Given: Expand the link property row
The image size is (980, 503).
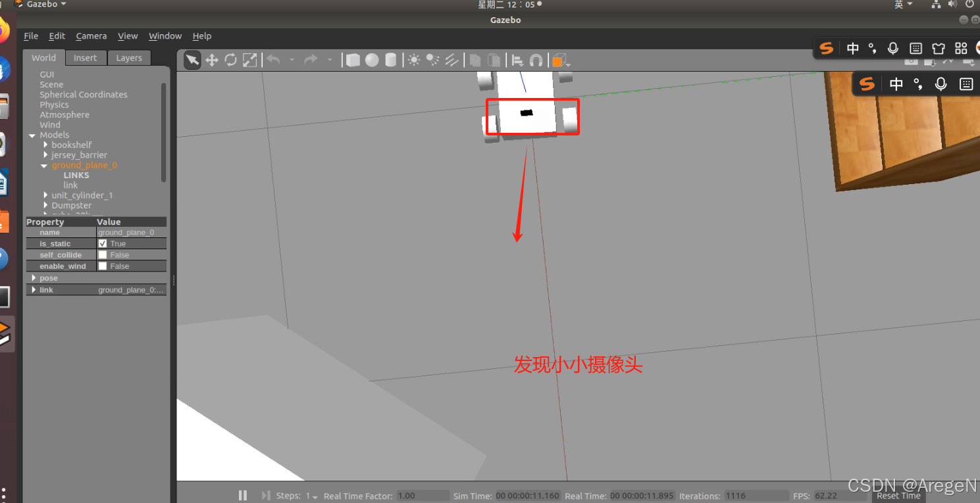Looking at the screenshot, I should [34, 290].
